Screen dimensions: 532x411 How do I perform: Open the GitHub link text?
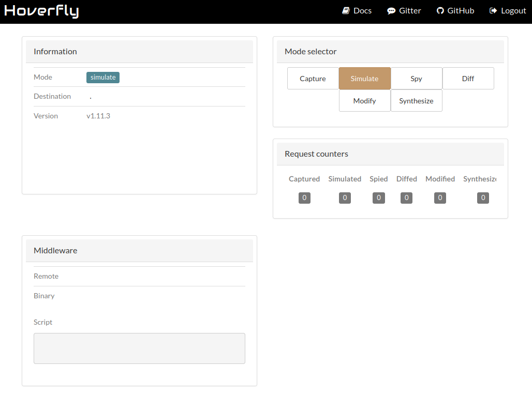(x=461, y=11)
